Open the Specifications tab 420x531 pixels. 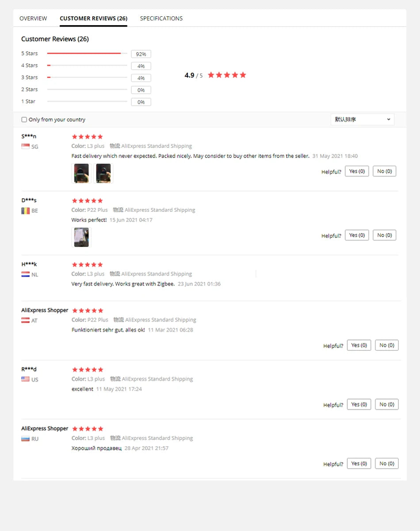tap(161, 18)
